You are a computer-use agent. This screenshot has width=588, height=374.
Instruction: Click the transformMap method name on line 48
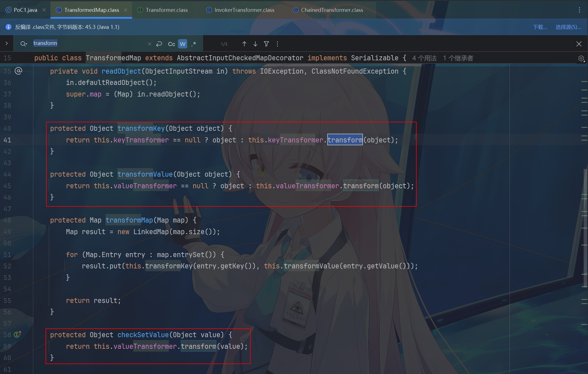[x=129, y=220]
